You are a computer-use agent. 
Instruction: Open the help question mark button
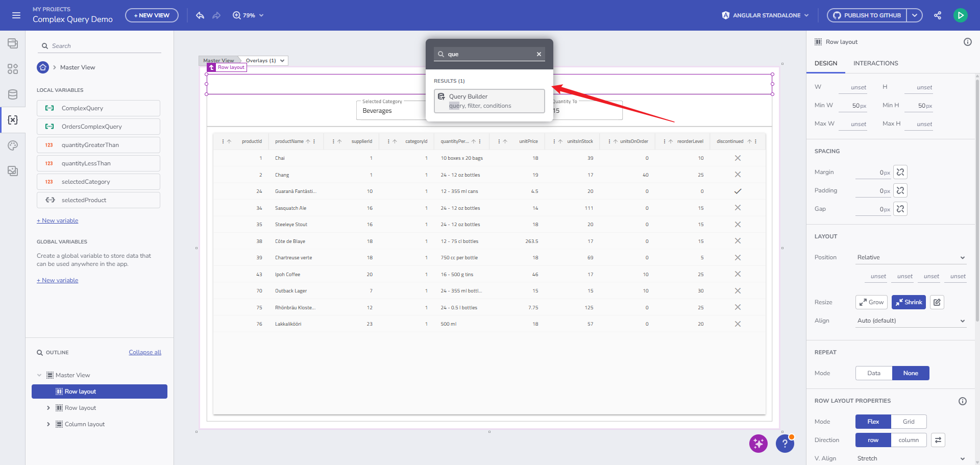coord(785,444)
